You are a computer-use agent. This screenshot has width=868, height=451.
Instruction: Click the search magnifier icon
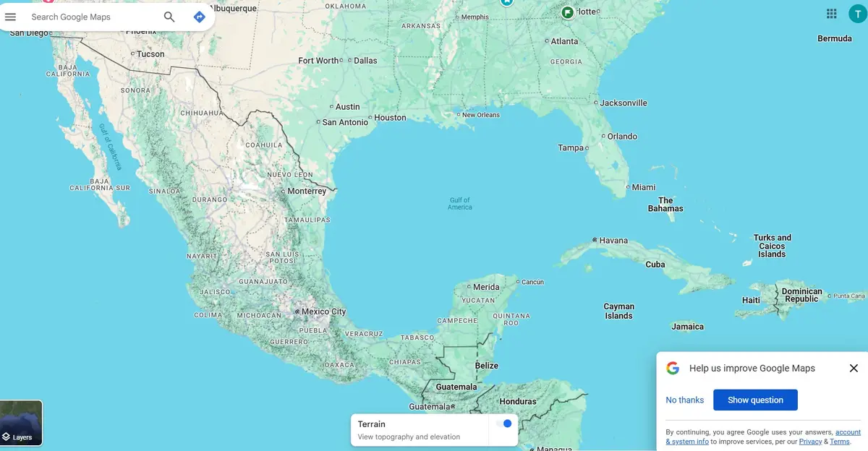pos(169,17)
